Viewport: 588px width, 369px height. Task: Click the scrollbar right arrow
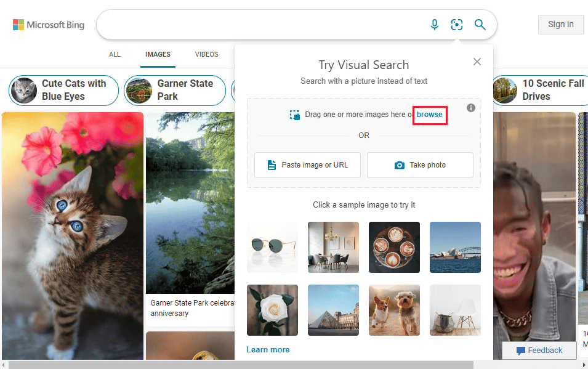(584, 365)
